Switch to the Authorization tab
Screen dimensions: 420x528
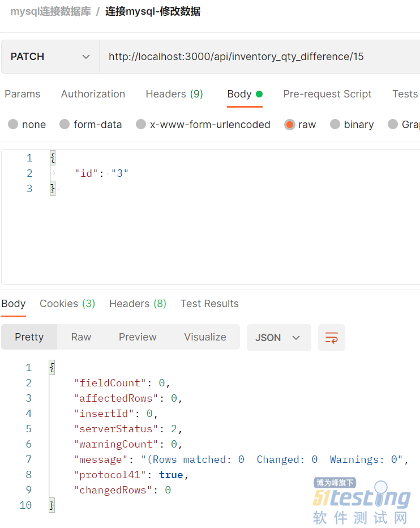93,94
